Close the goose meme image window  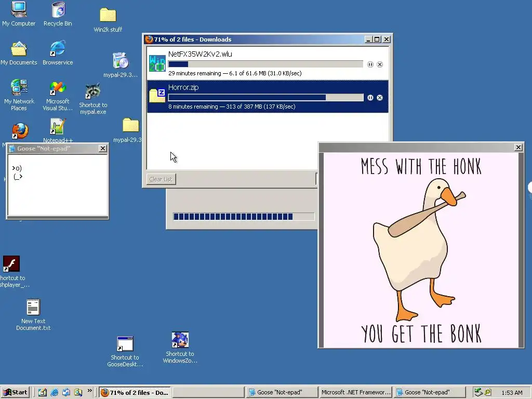point(518,147)
